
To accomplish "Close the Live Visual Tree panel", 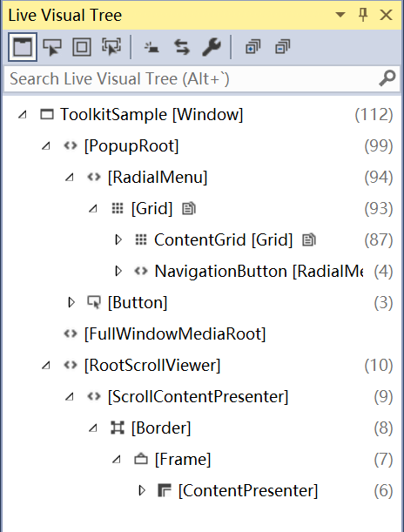I will pos(386,15).
